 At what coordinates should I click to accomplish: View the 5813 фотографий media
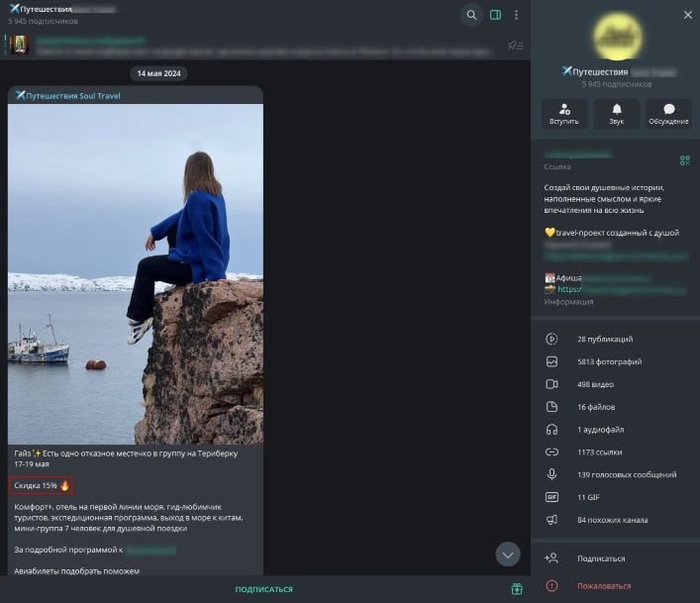[x=610, y=361]
